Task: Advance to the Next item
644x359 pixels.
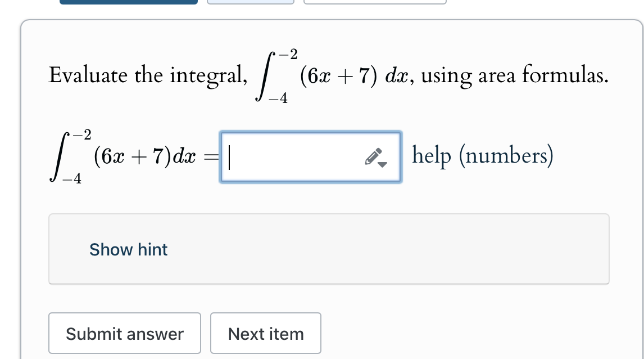Action: [266, 333]
